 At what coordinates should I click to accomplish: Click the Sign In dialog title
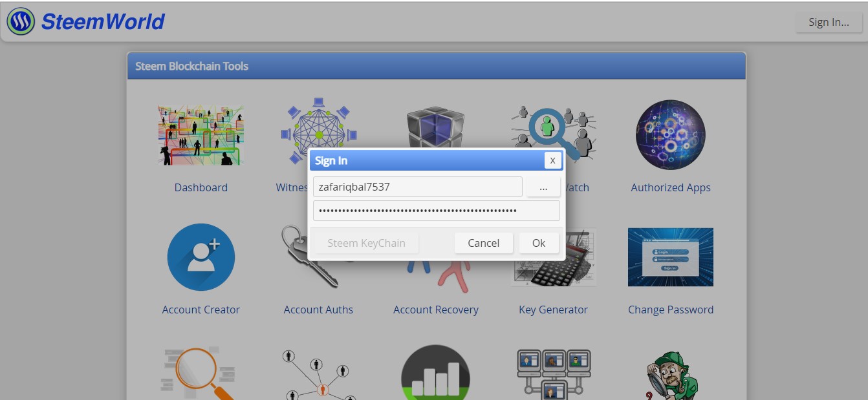pos(331,160)
